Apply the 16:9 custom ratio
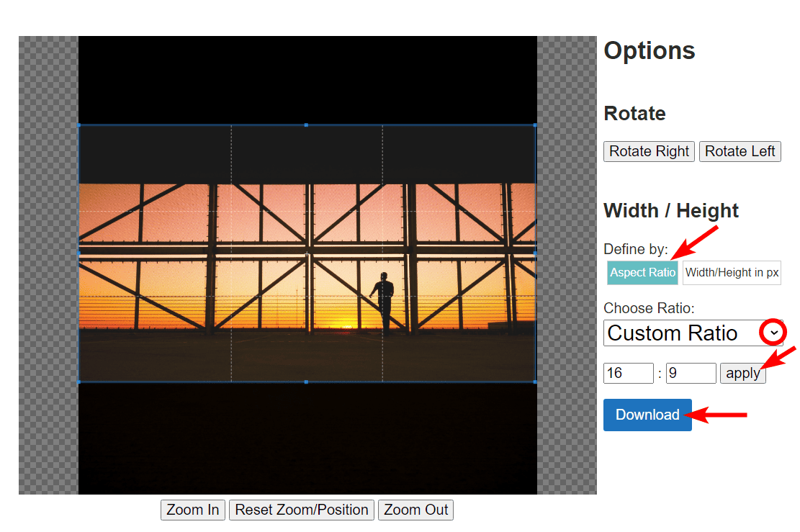The height and width of the screenshot is (532, 800). [x=742, y=373]
